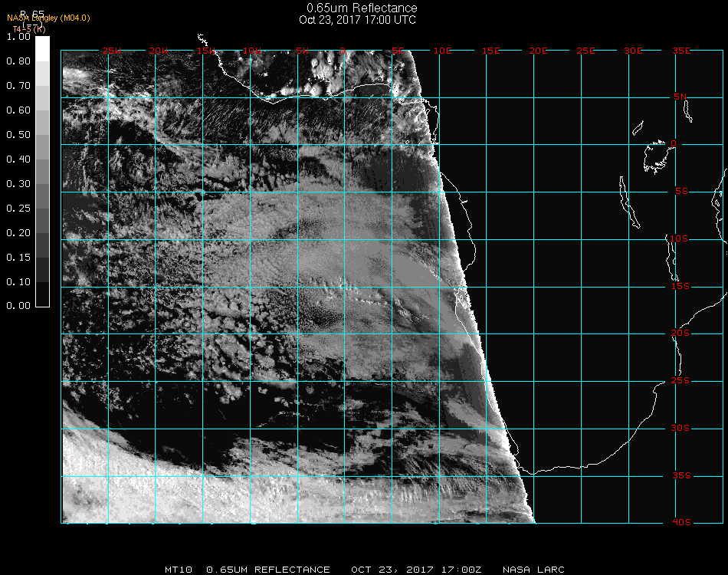Click the mid-gray colorbar segment beside 0.40
The image size is (728, 575).
point(42,172)
